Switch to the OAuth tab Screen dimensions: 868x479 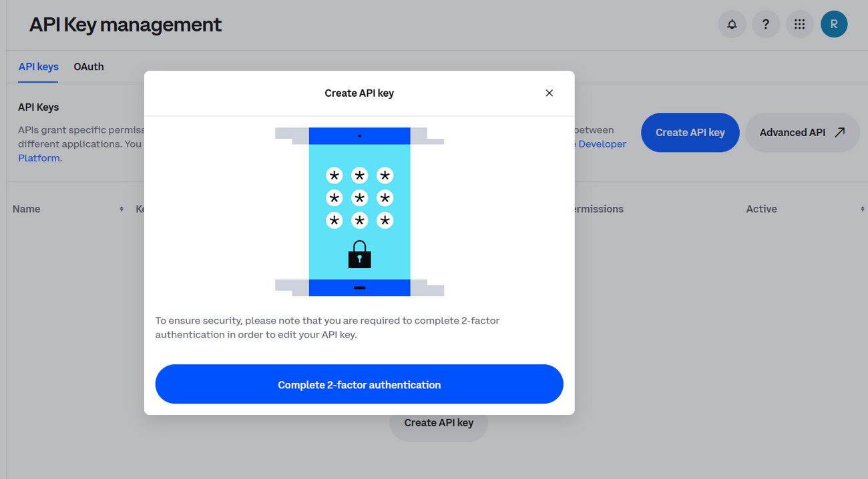point(88,67)
